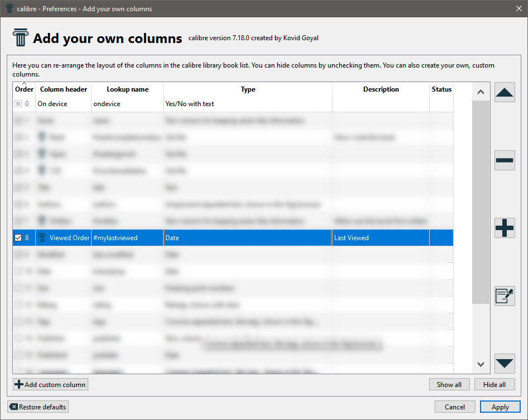Move the selected column up with the arrow
This screenshot has height=420, width=528.
[x=505, y=92]
